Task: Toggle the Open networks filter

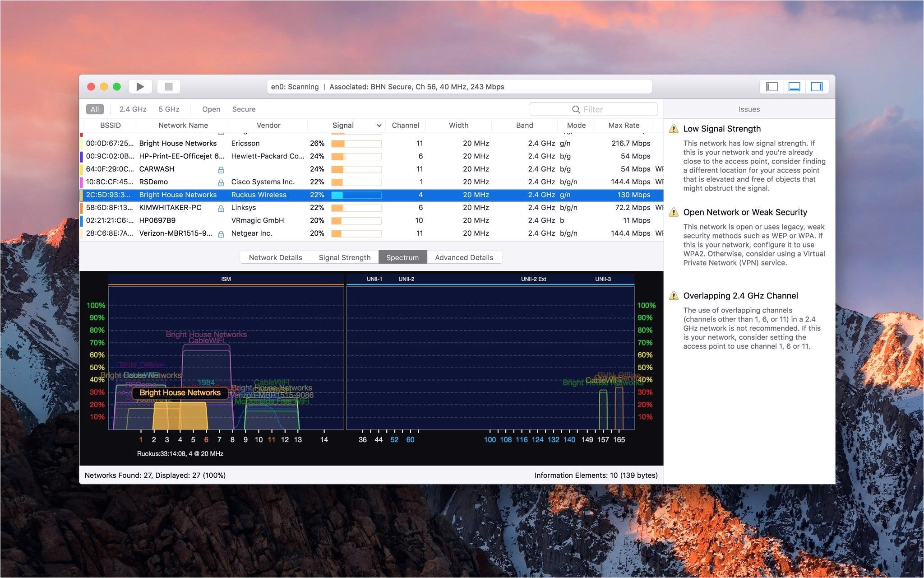Action: 211,109
